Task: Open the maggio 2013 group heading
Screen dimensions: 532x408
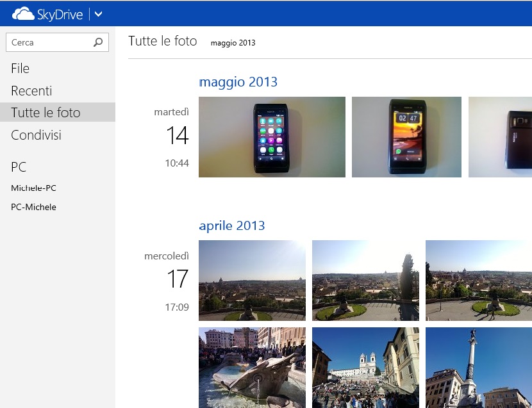Action: [238, 82]
